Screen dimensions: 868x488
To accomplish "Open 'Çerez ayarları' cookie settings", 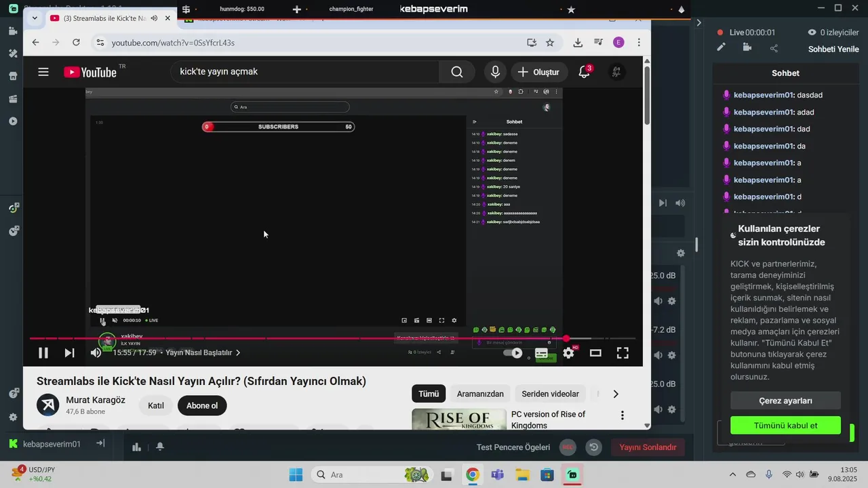I will (x=785, y=401).
